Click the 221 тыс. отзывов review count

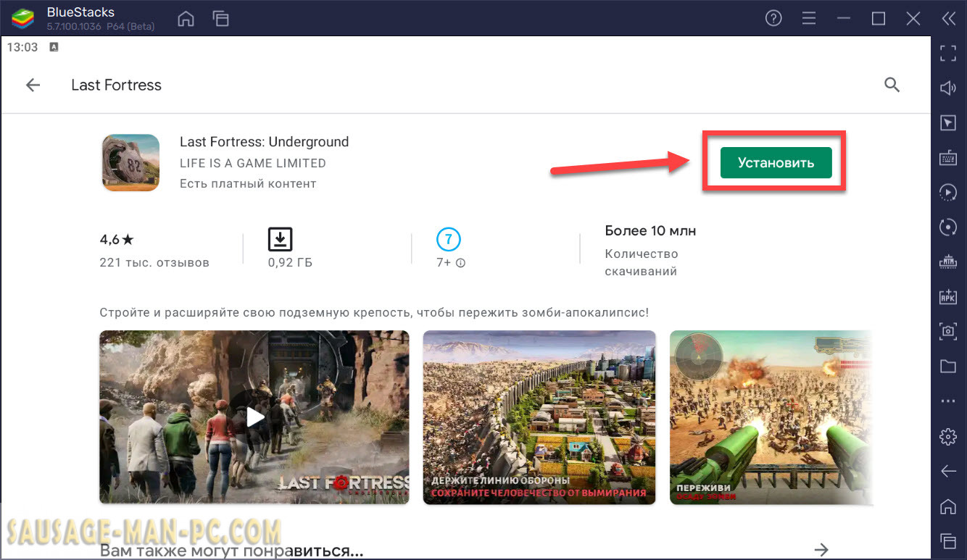pyautogui.click(x=154, y=262)
